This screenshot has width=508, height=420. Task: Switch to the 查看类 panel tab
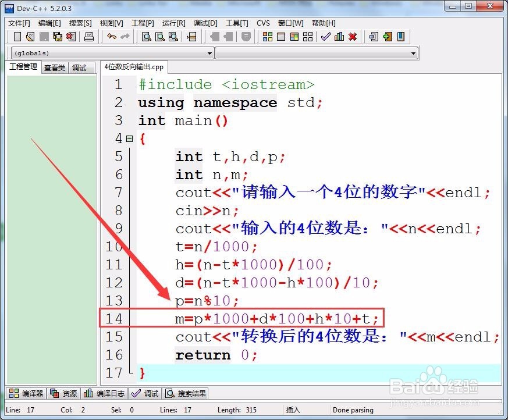pyautogui.click(x=55, y=67)
